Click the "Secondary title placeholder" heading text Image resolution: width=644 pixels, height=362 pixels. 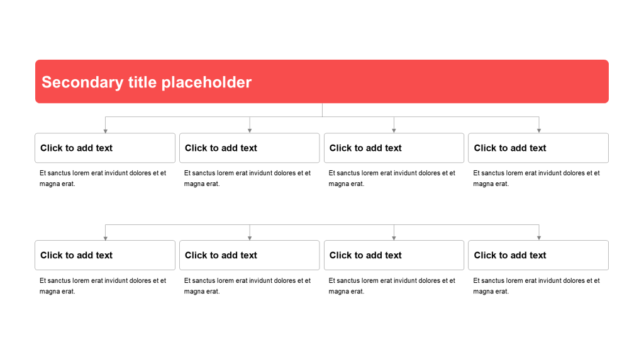pyautogui.click(x=147, y=82)
